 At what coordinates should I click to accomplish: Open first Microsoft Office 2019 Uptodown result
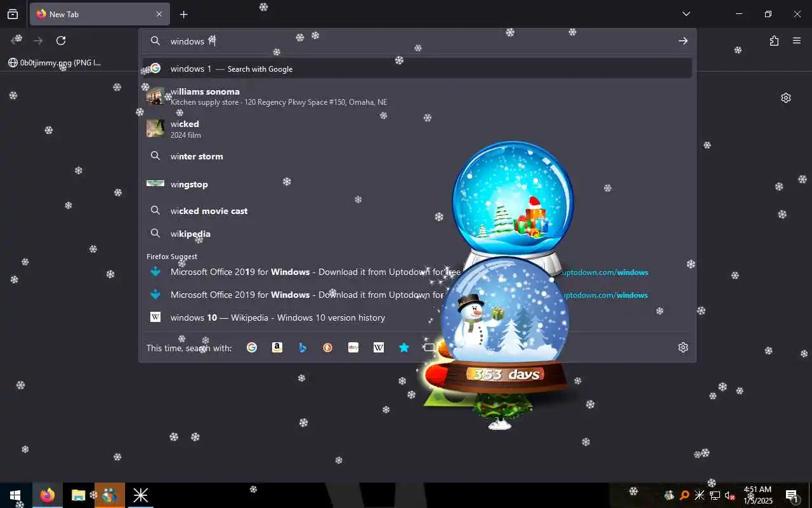pyautogui.click(x=417, y=272)
